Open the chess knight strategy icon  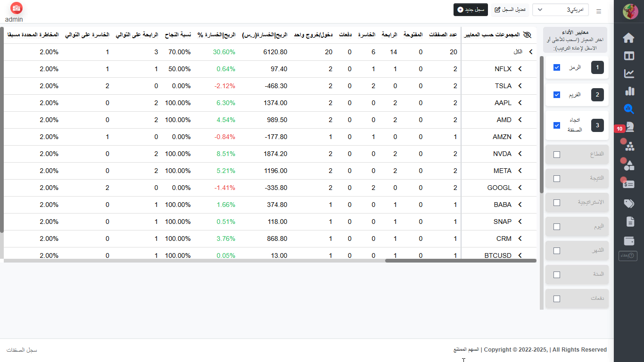[629, 126]
